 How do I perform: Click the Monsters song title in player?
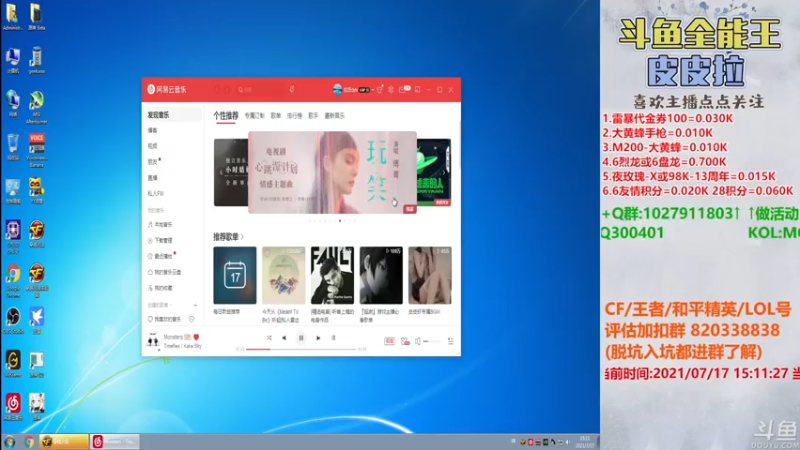[173, 337]
